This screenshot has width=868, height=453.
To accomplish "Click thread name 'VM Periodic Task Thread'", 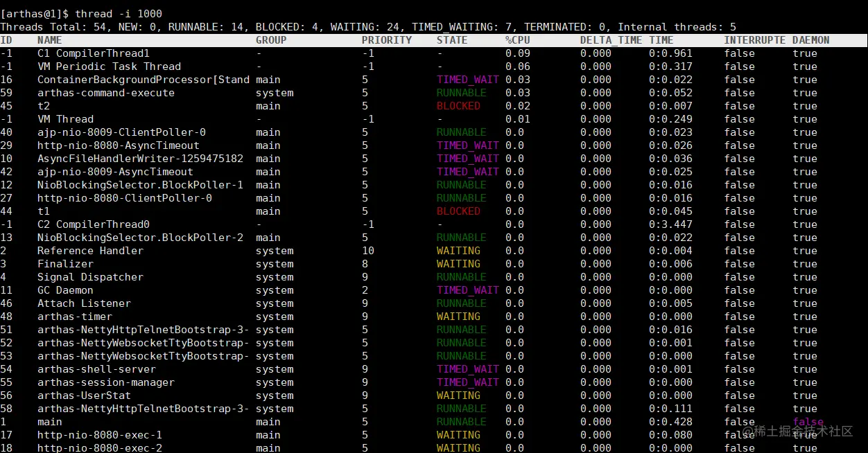I will pos(109,66).
